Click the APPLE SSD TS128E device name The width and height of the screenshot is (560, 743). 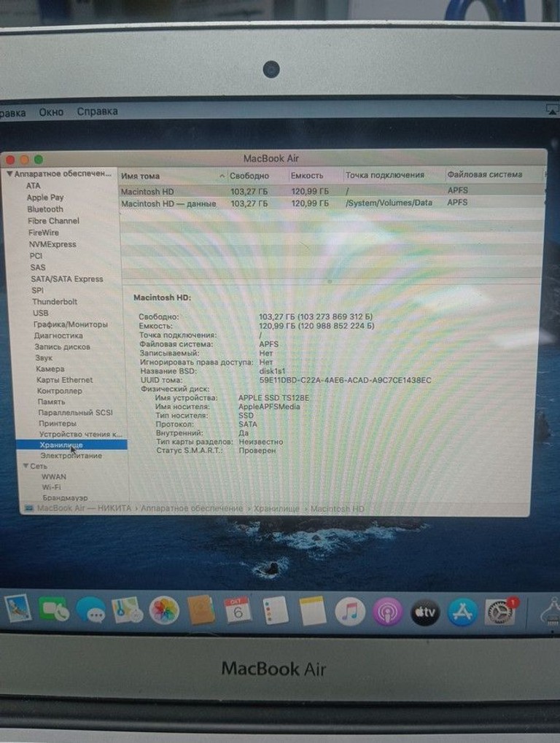point(273,398)
